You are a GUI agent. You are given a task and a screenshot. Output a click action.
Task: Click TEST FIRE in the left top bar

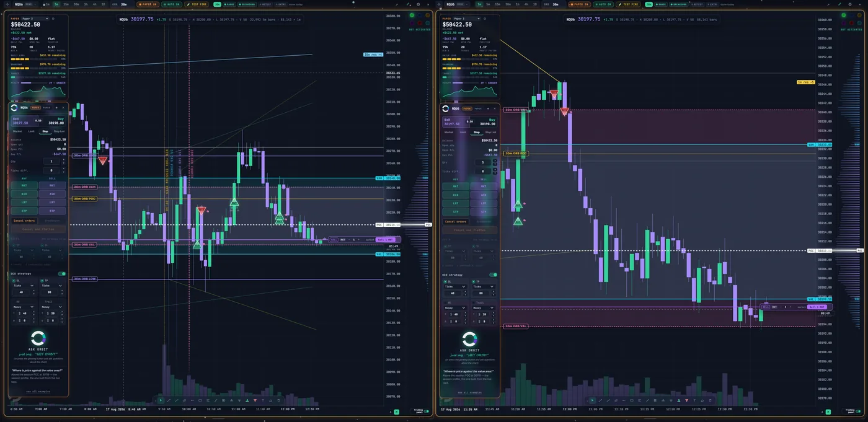click(x=196, y=4)
